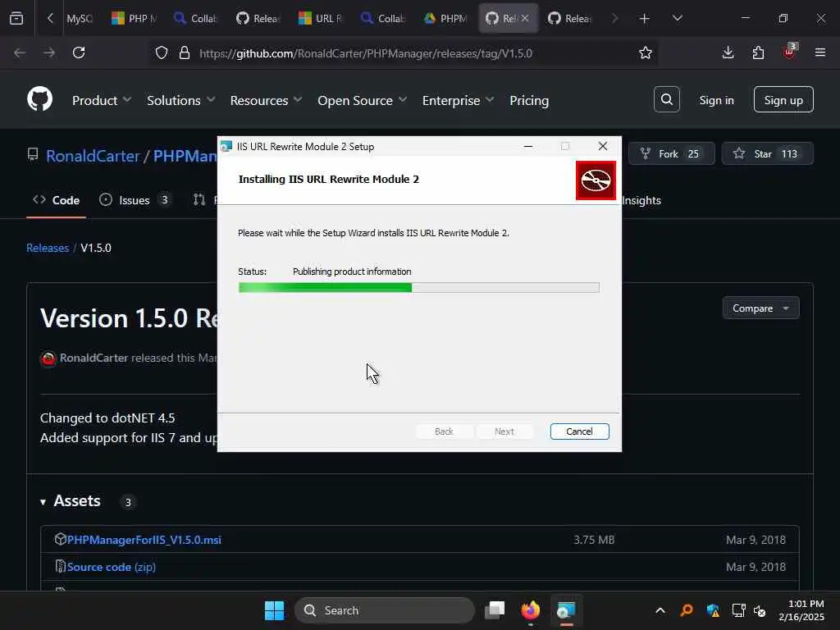Image resolution: width=840 pixels, height=630 pixels.
Task: Switch to the Code tab
Action: click(57, 200)
